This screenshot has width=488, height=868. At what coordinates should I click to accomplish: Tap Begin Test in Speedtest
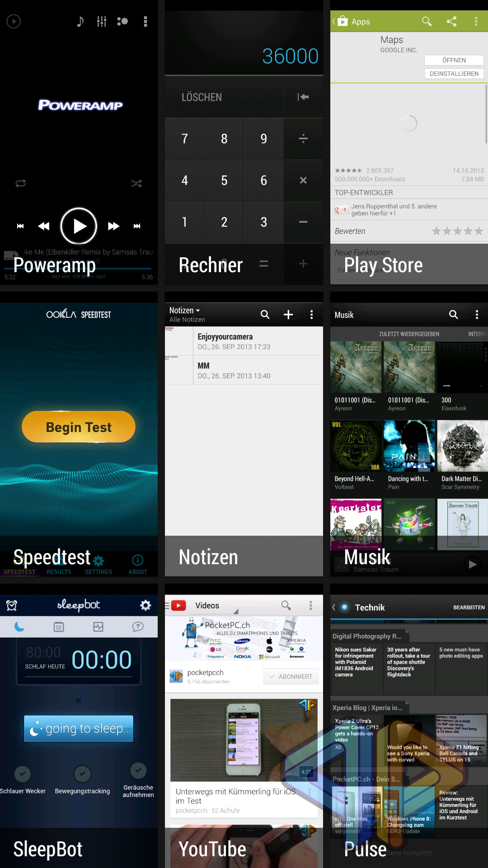pyautogui.click(x=79, y=427)
